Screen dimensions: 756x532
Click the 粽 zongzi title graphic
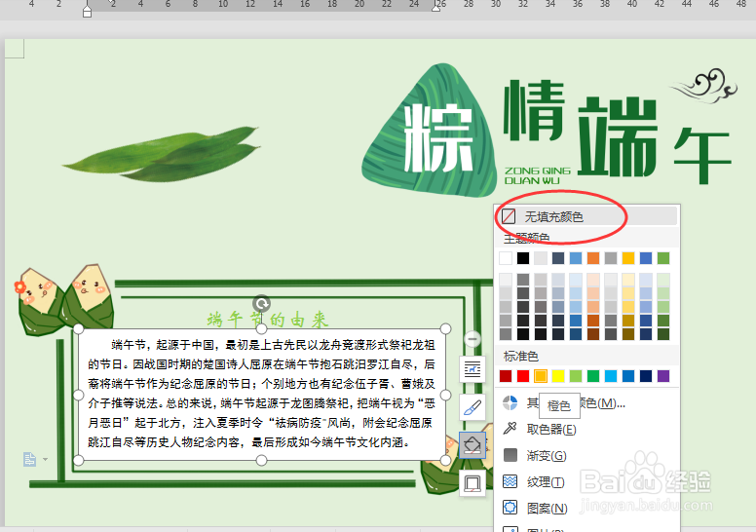(431, 132)
